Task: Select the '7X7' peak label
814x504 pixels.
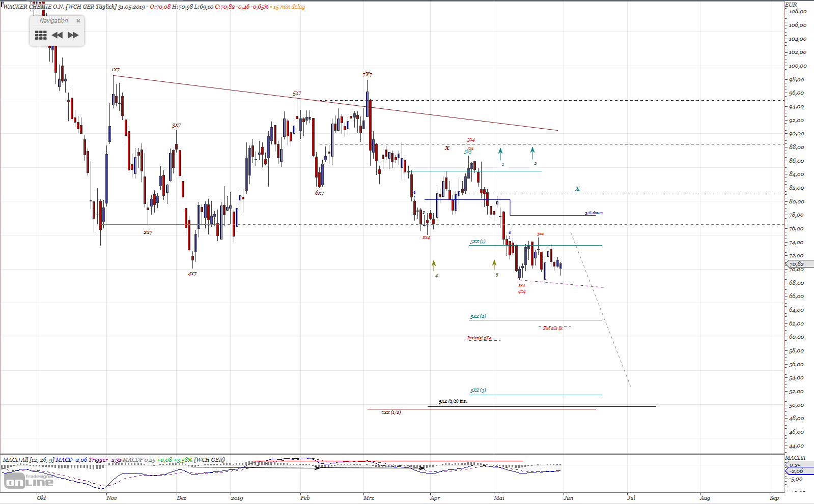Action: tap(368, 75)
